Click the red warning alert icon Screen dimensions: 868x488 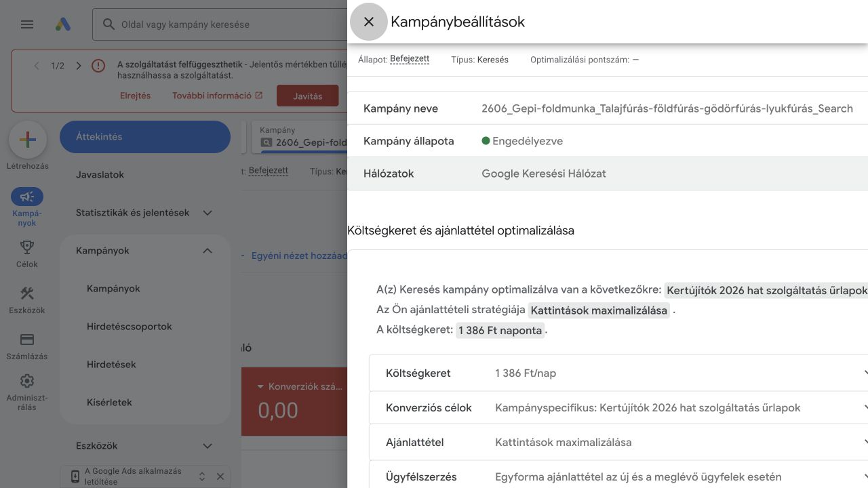98,66
